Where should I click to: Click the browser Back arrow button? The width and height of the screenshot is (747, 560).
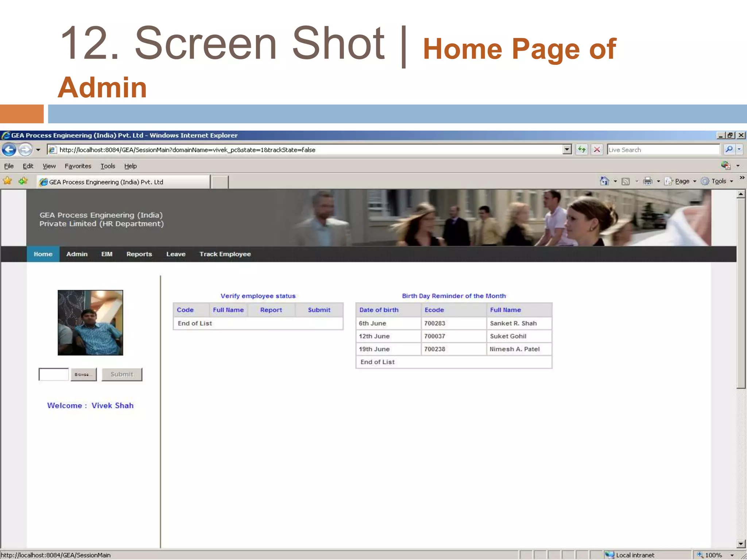pyautogui.click(x=9, y=149)
